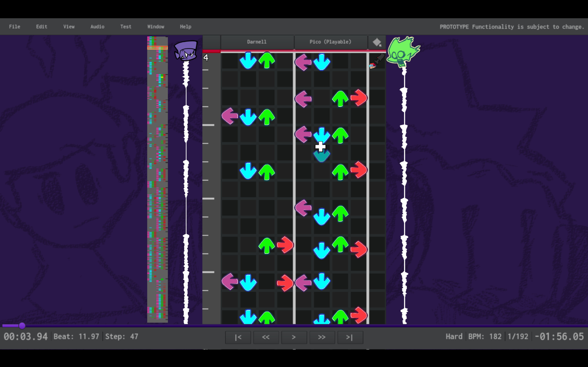Click the highlighted viewport marker on the minimap
The image size is (588, 367).
point(157,48)
